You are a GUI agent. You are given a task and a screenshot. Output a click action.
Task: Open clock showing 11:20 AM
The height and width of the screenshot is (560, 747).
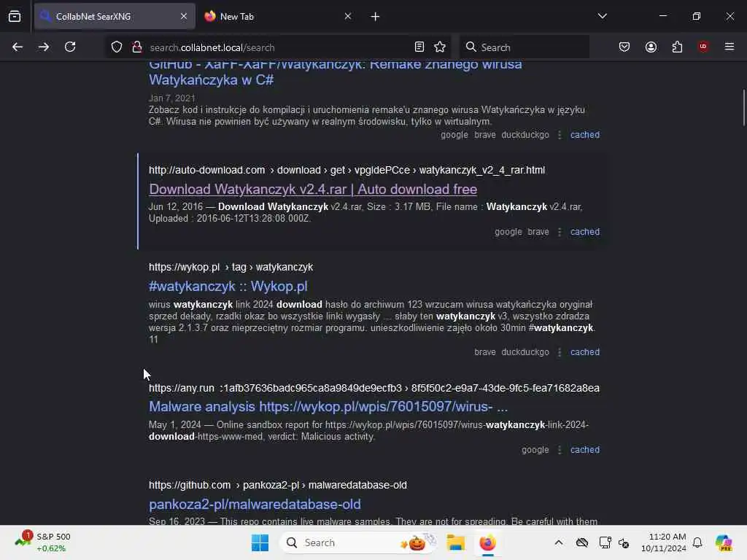coord(664,542)
